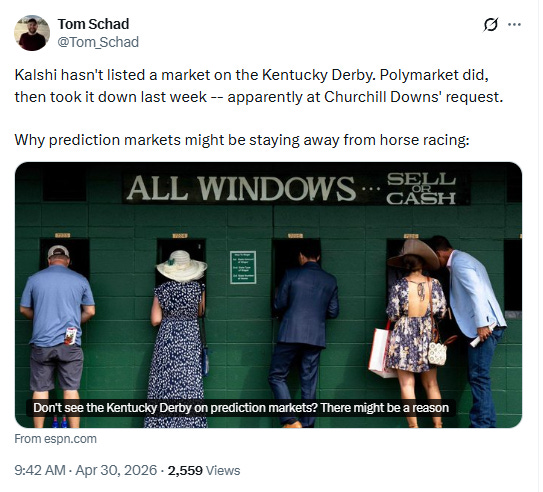Open Tom Schad's profile picture

(32, 33)
